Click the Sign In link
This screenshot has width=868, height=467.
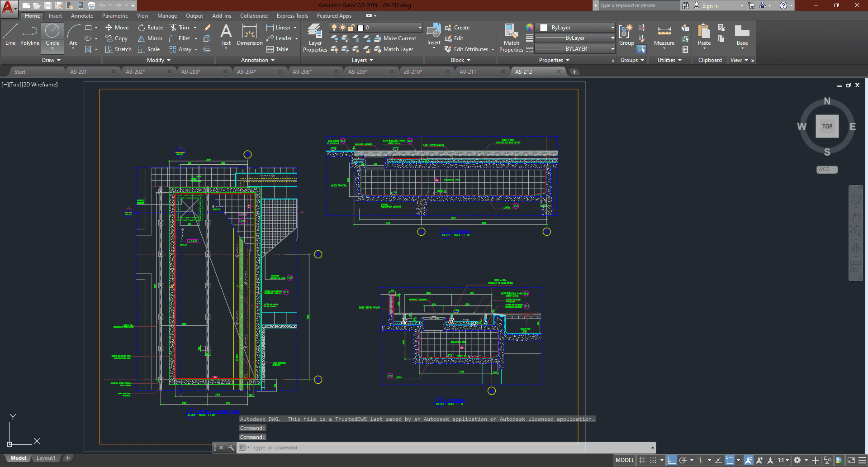coord(710,6)
